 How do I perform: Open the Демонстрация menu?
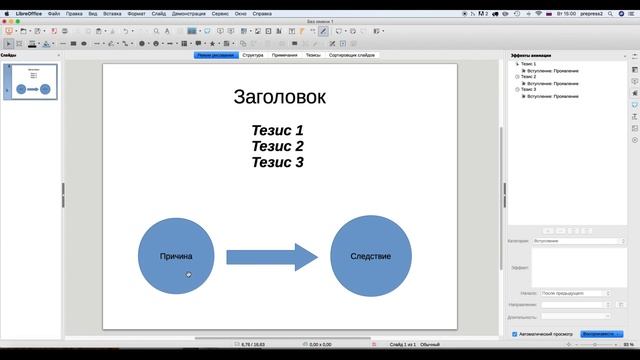click(x=189, y=13)
